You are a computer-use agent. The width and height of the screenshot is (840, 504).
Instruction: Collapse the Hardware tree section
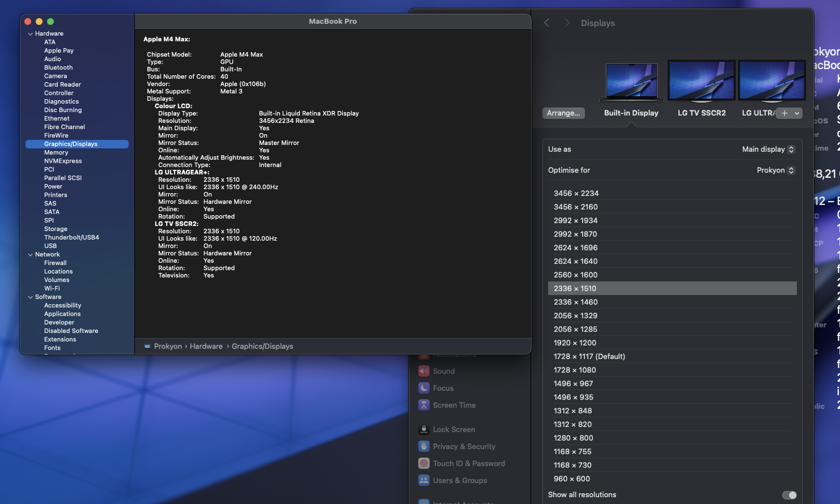click(x=31, y=33)
